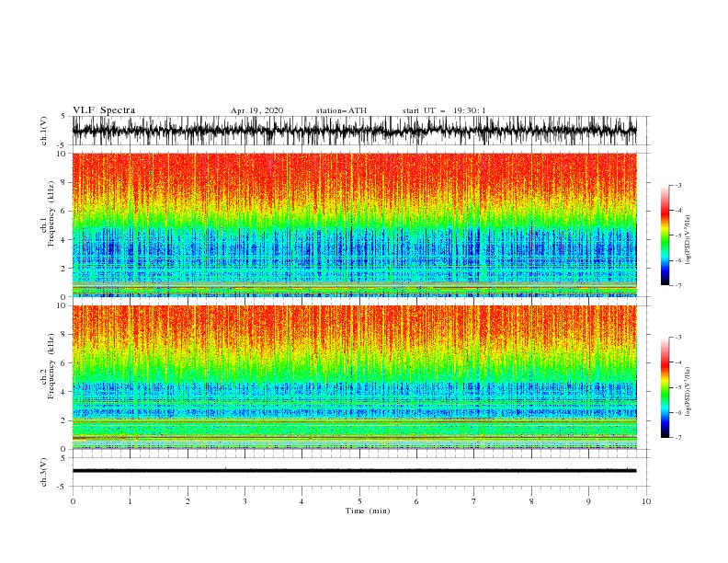728x563 pixels.
Task: Click time axis tick label "8"
Action: coord(531,501)
